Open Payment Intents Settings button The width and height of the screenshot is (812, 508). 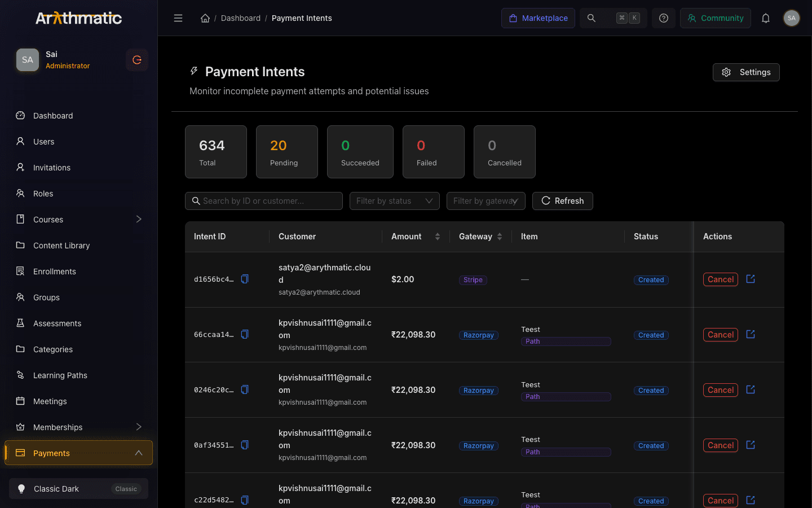tap(746, 72)
